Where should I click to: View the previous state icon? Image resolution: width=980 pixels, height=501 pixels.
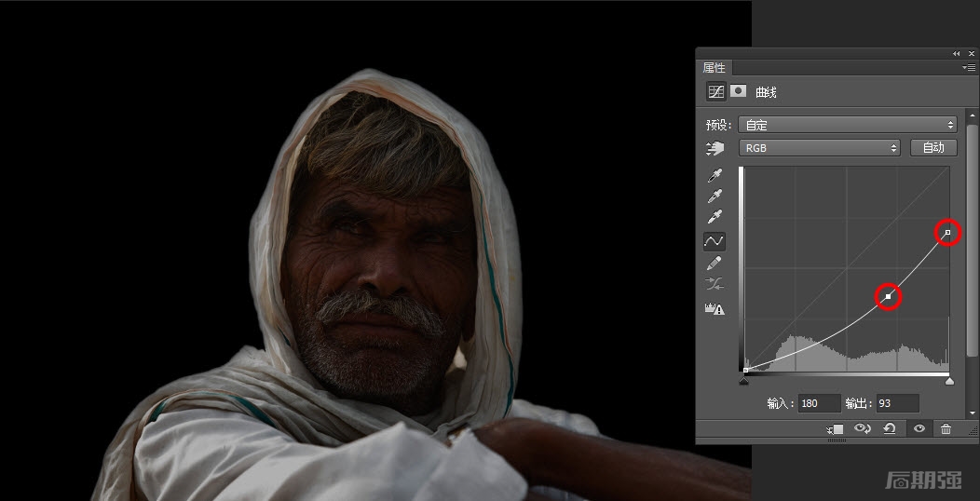[x=863, y=428]
